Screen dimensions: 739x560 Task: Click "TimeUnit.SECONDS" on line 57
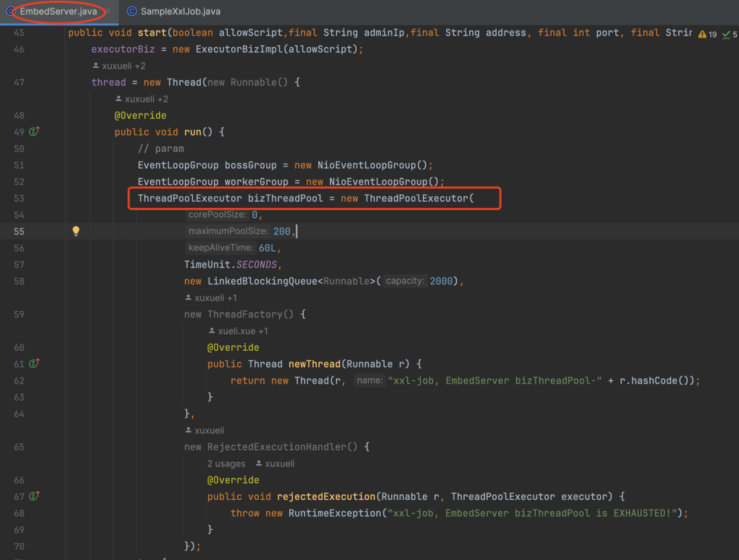(231, 265)
